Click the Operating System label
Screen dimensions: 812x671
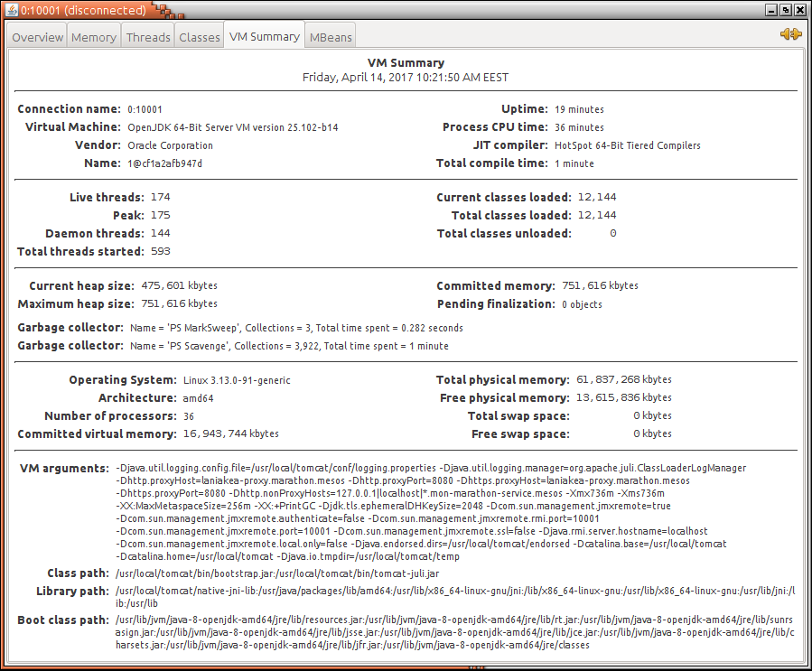tap(123, 380)
